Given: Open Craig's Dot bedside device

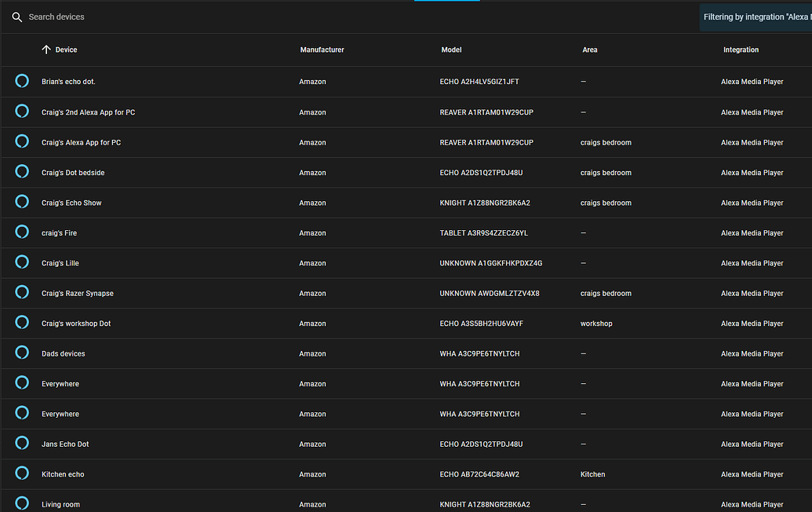Looking at the screenshot, I should tap(406, 173).
